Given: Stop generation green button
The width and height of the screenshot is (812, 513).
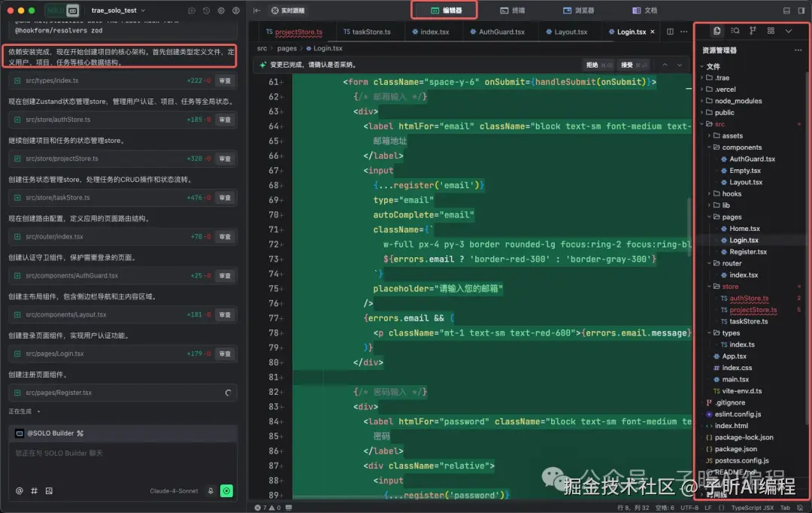Looking at the screenshot, I should [226, 490].
